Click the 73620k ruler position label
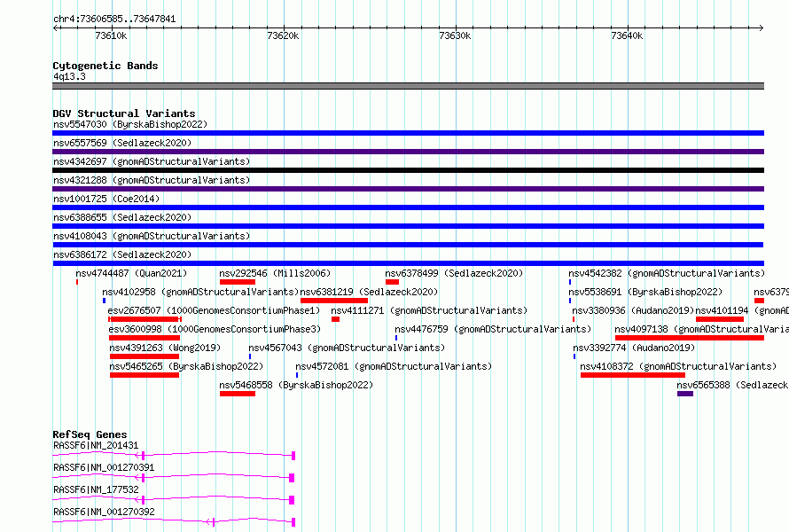 [283, 35]
